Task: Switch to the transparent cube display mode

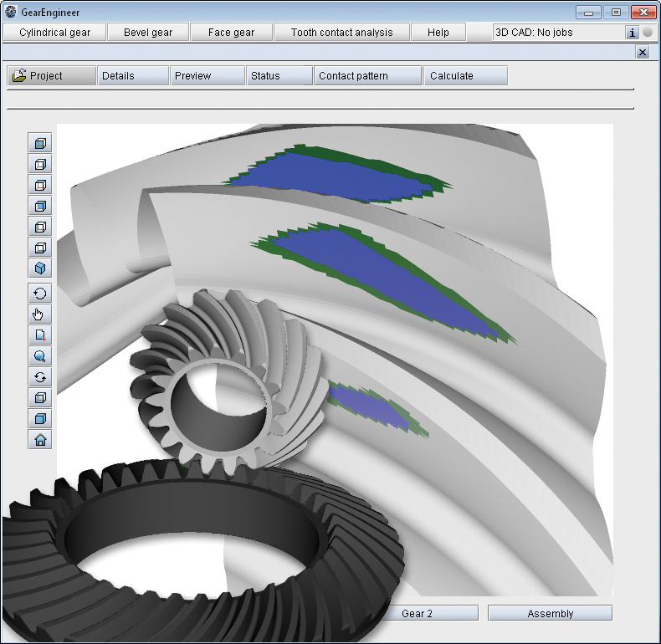Action: 40,397
